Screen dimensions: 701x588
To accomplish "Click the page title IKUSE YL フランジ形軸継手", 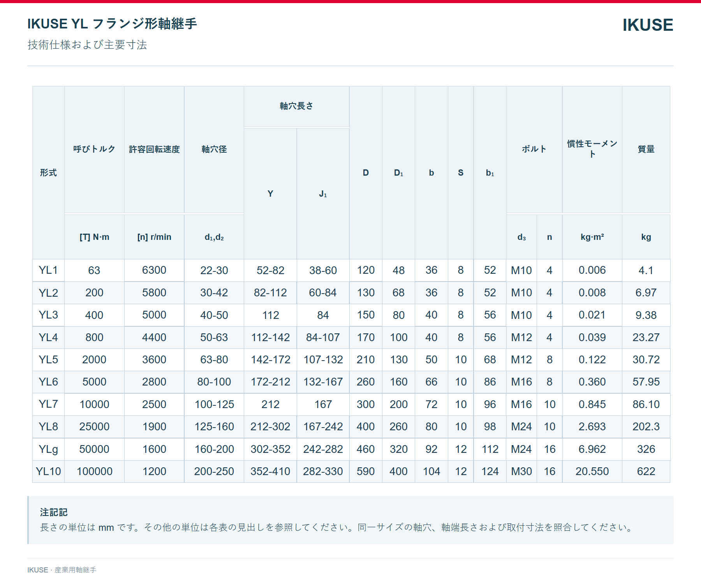I will tap(112, 24).
